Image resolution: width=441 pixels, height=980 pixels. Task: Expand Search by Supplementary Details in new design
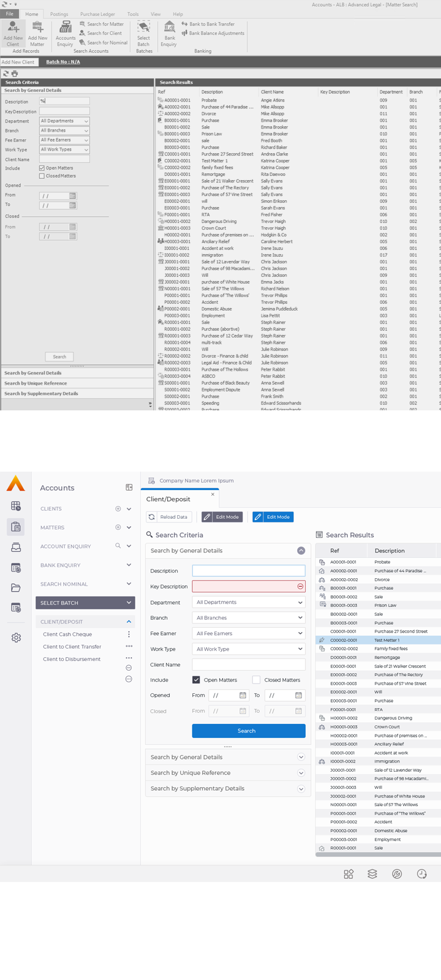tap(301, 788)
